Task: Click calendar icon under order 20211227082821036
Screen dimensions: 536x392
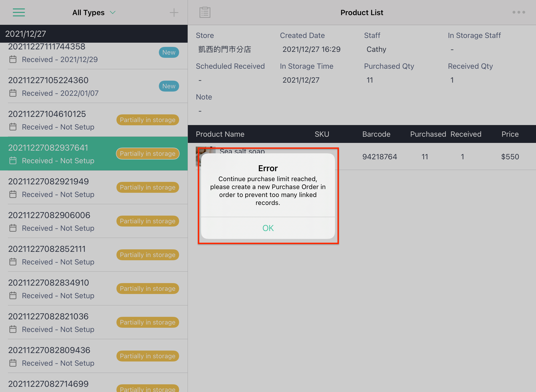Action: pos(13,329)
